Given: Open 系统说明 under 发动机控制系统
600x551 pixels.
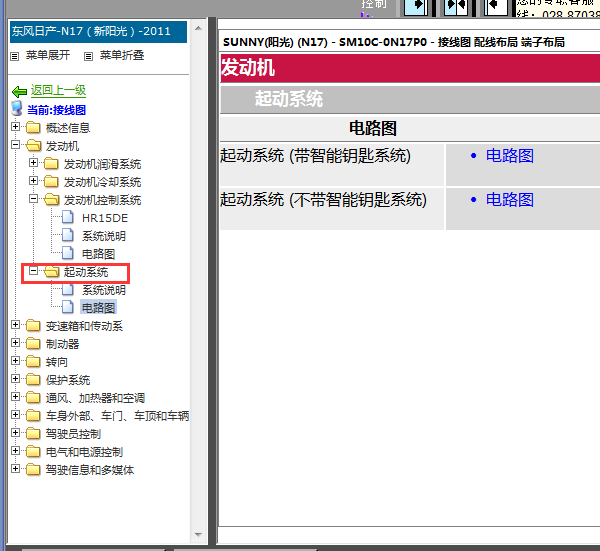Looking at the screenshot, I should 104,236.
